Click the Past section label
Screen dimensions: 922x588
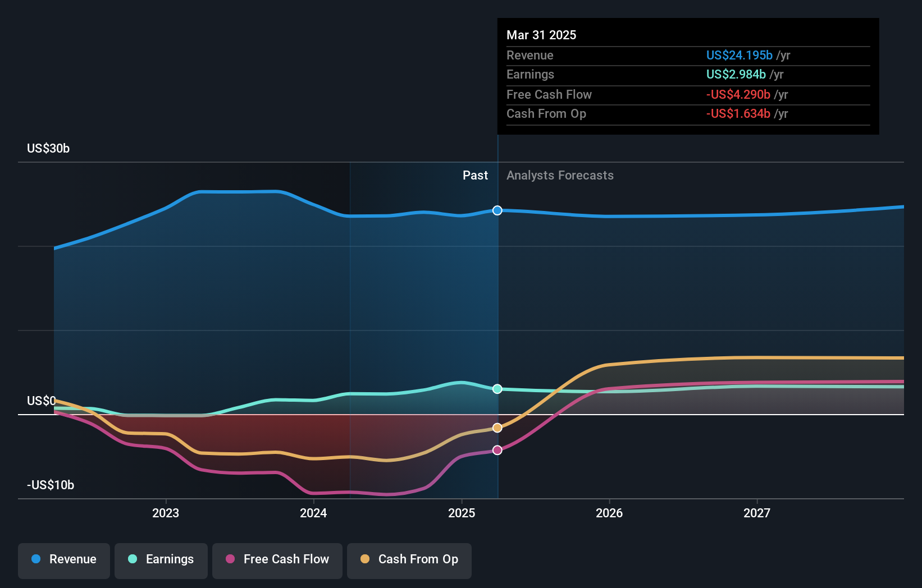click(x=475, y=175)
